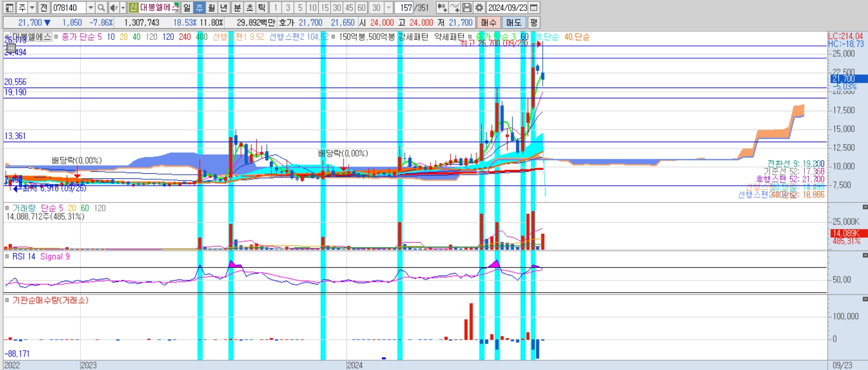Viewport: 868px width, 370px height.
Task: Toggle the 종가 단순 3 legend marker
Action: click(x=470, y=37)
